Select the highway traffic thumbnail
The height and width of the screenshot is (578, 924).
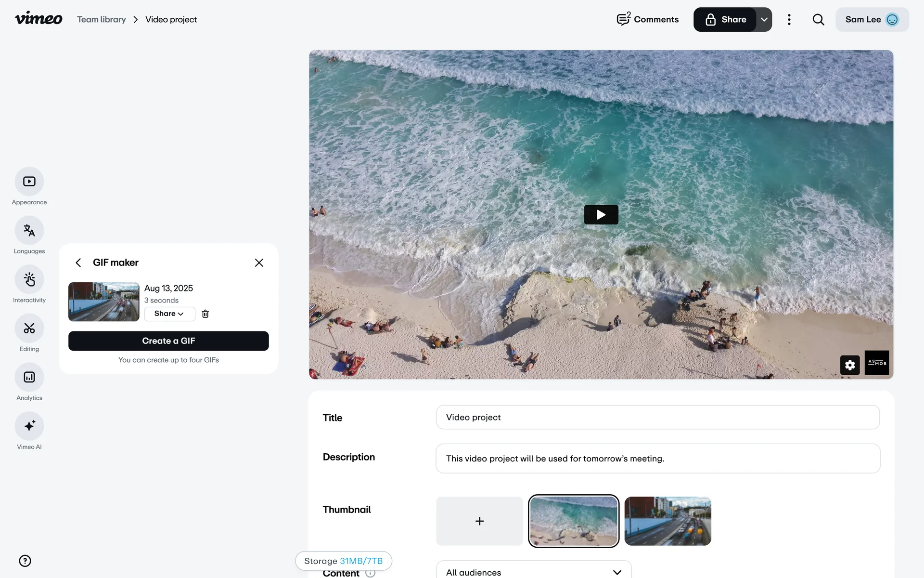click(x=667, y=521)
